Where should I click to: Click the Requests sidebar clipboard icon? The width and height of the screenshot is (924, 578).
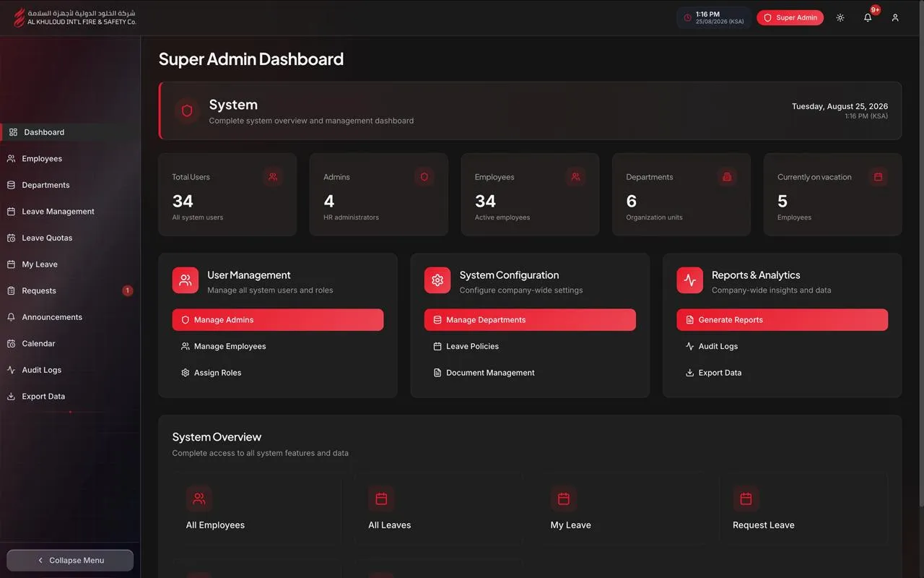[x=11, y=290]
